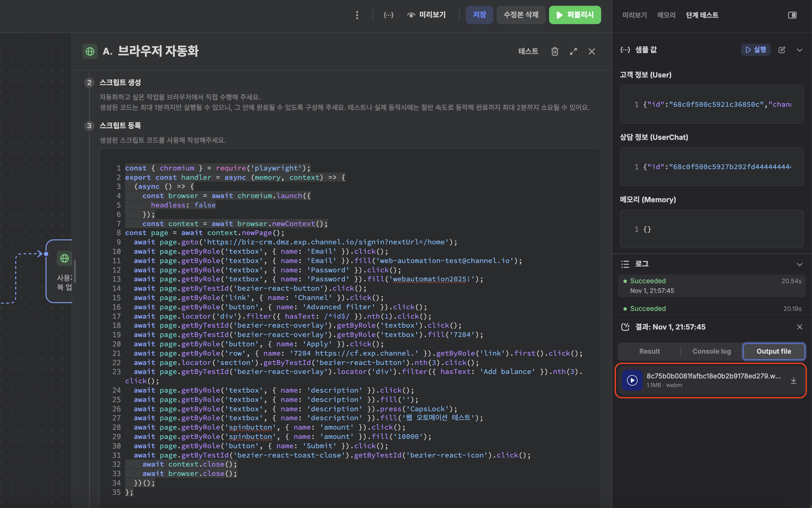The image size is (812, 508).
Task: Open the variables braces icon in toolbar
Action: point(388,15)
